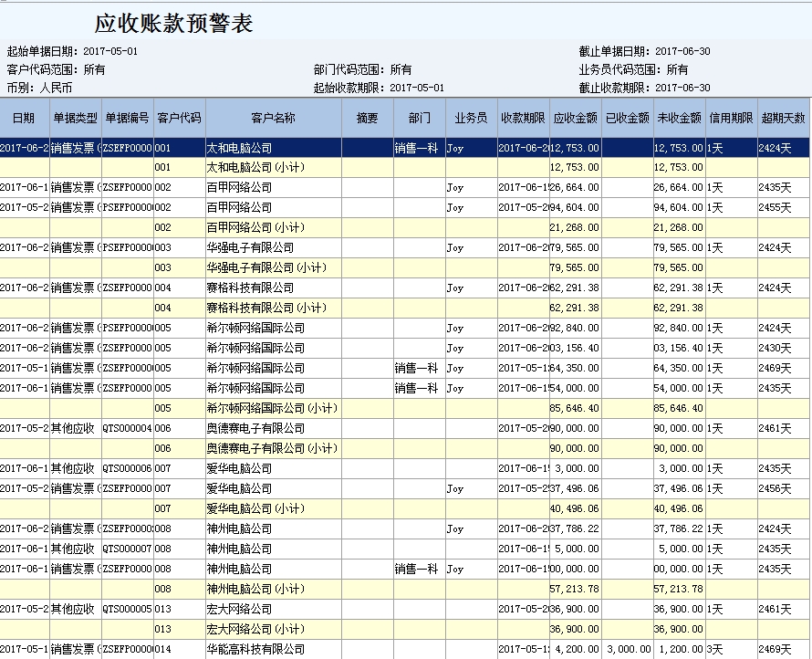The height and width of the screenshot is (659, 812).
Task: Select the 宏大网络公司 (小计) cell
Action: click(274, 629)
